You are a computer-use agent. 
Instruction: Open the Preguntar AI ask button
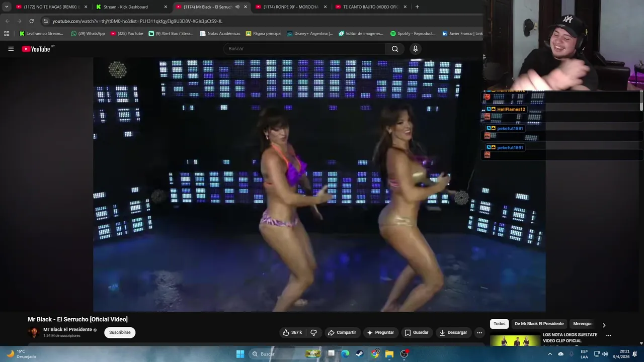[380, 332]
